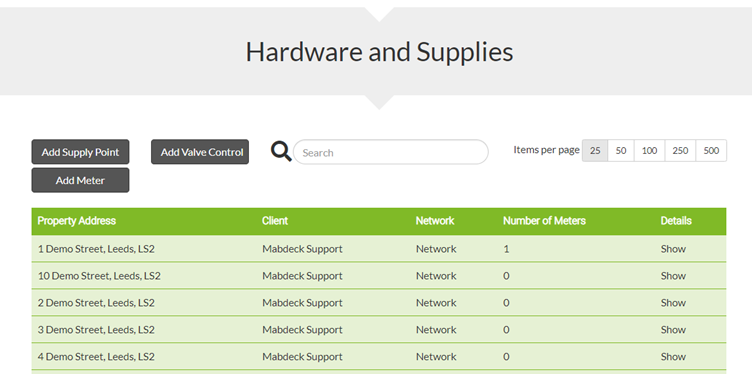
Task: Select 100 items per page
Action: 649,151
